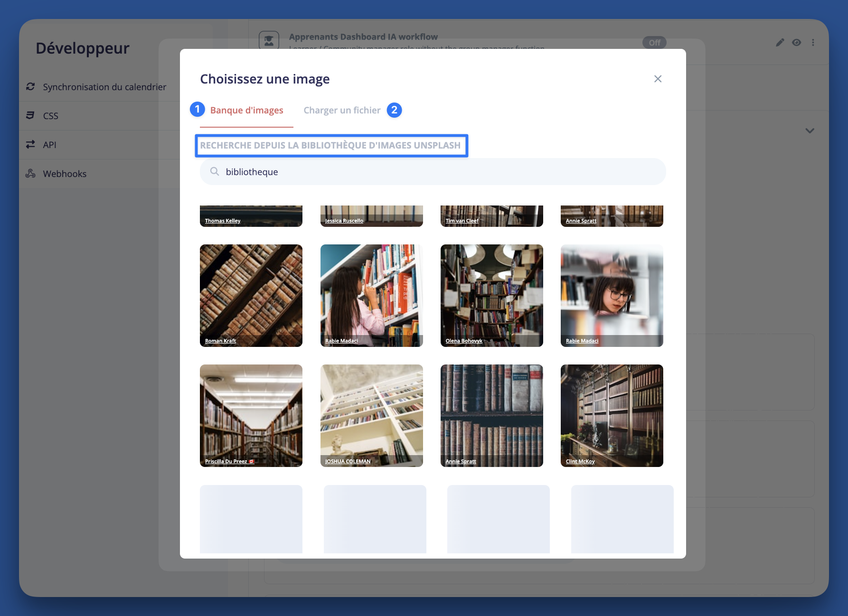Expand the chevron section in background page

coord(810,131)
